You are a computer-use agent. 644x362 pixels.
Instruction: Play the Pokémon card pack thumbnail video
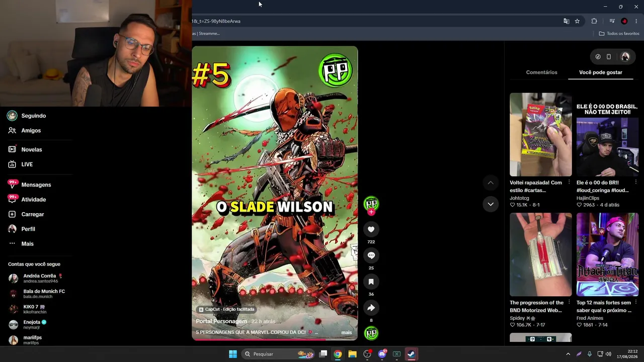[540, 135]
